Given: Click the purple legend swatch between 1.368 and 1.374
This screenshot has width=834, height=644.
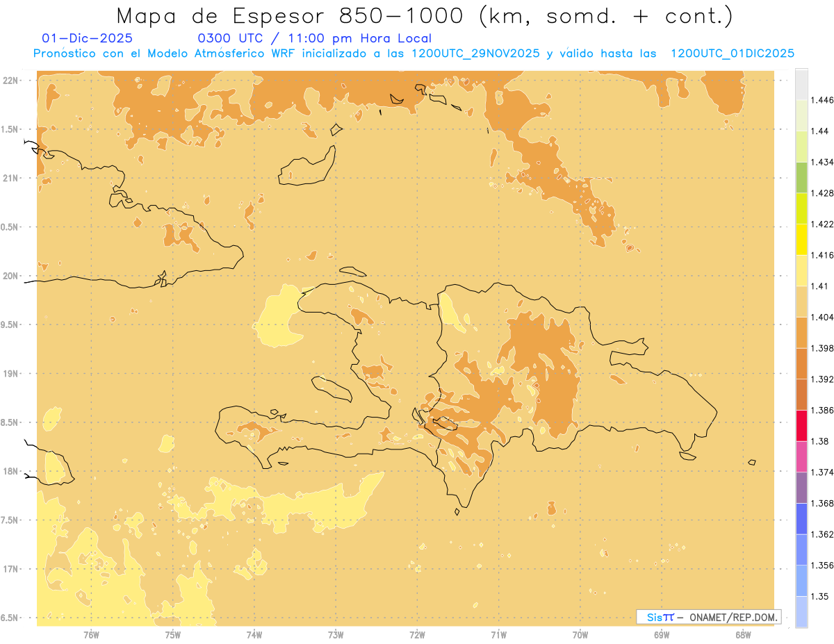Looking at the screenshot, I should click(x=801, y=487).
